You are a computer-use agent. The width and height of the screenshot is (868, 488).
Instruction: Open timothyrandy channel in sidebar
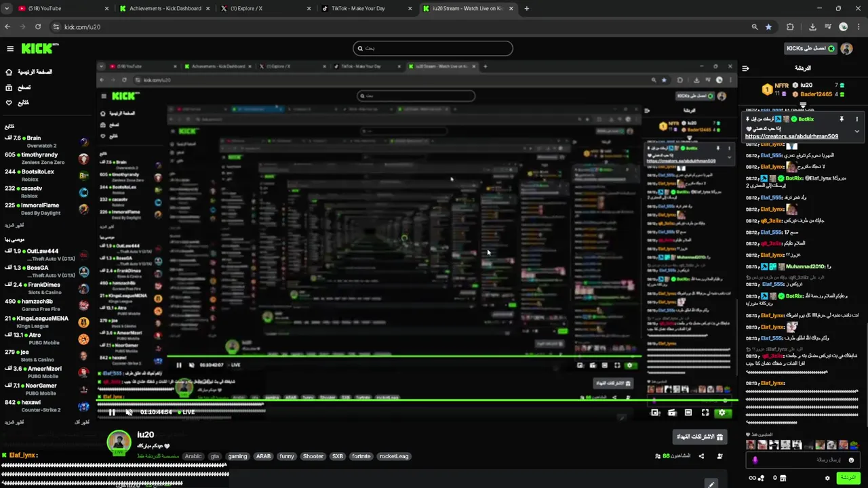[46, 159]
